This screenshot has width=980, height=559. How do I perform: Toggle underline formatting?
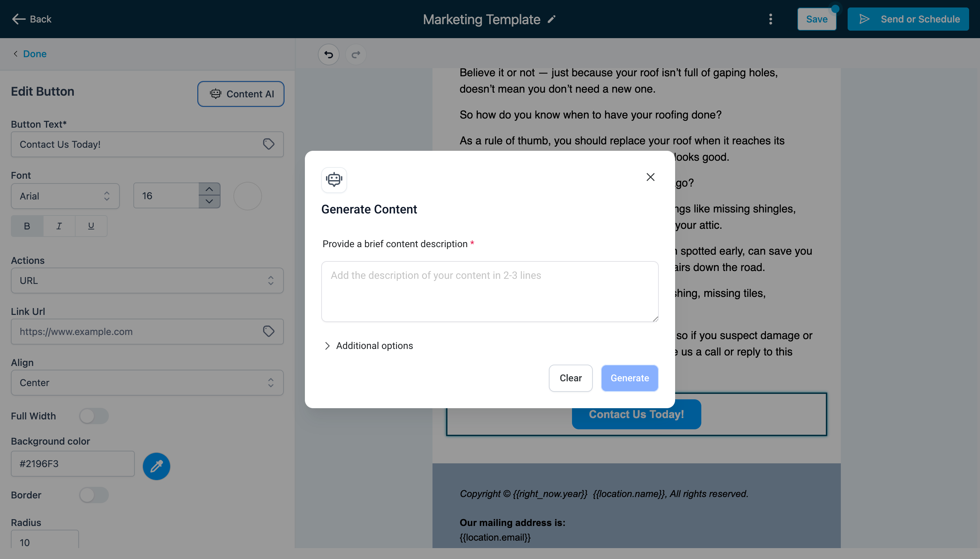point(91,226)
